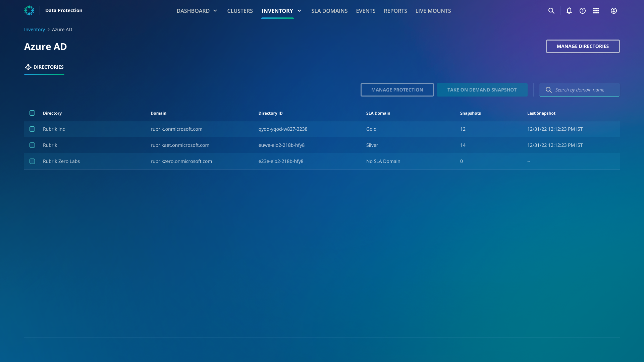Sort by the SLA Domain column header
644x362 pixels.
pyautogui.click(x=378, y=113)
